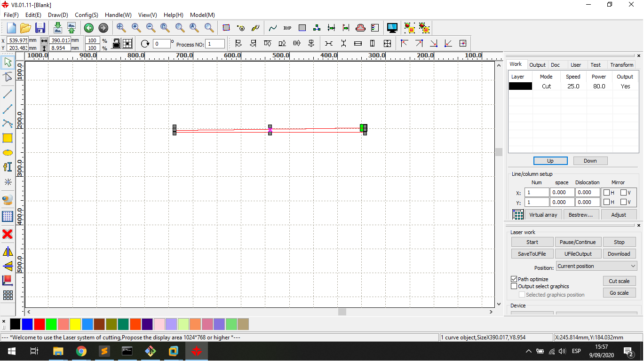Select the Bezier curve drawing tool
This screenshot has width=644, height=361.
tap(8, 109)
